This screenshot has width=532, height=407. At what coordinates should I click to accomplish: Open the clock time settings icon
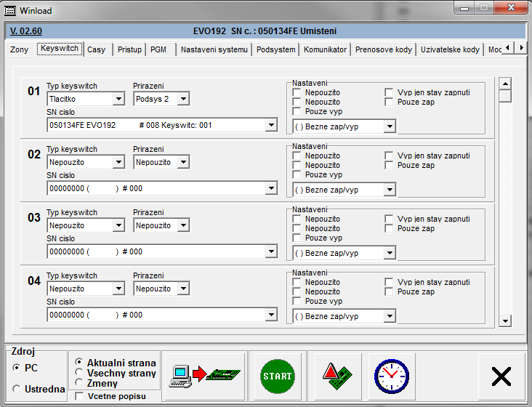[391, 376]
